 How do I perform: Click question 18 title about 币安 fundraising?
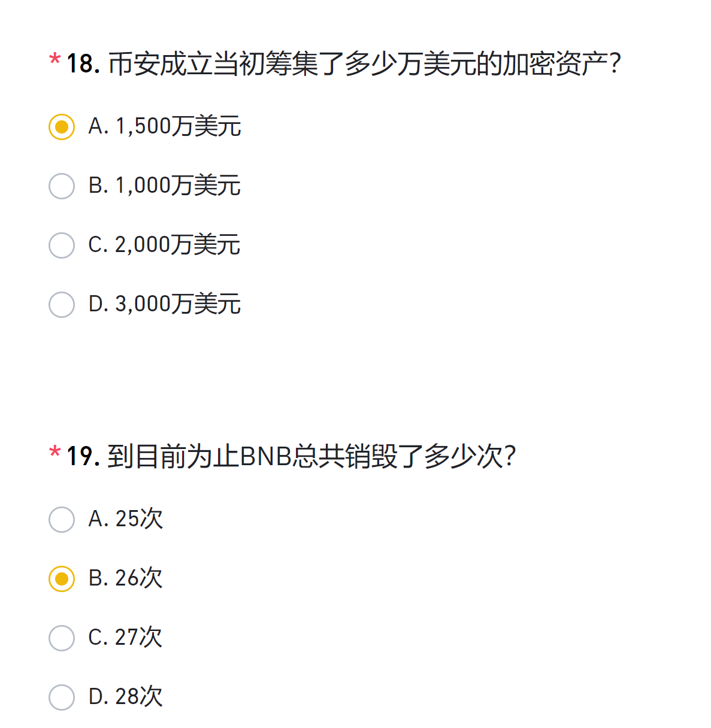[343, 64]
